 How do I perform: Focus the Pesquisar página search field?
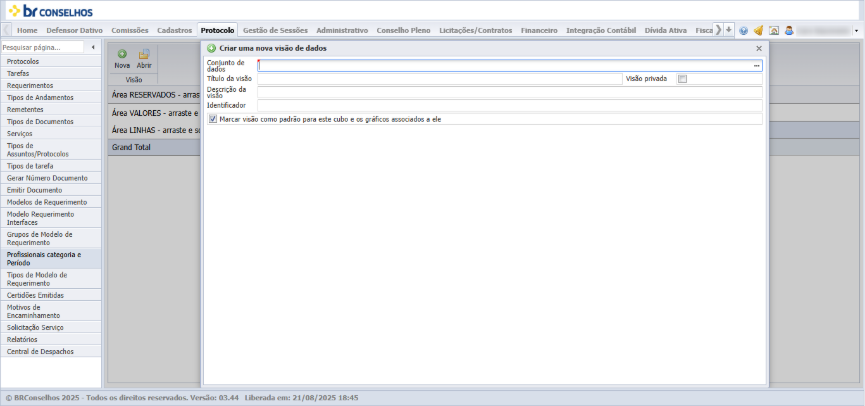coord(42,47)
